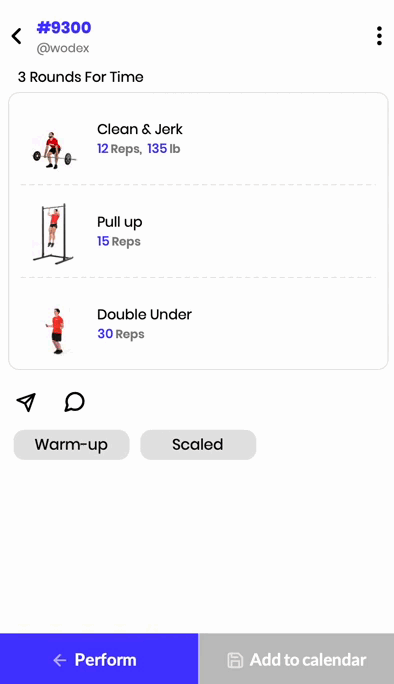
Task: Click the save icon in Add to calendar
Action: point(235,660)
